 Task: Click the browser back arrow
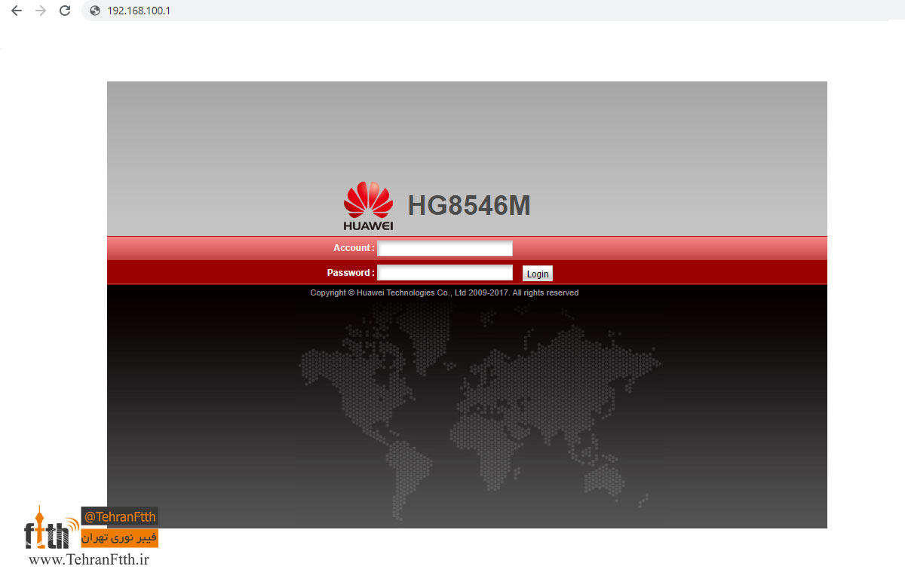[17, 11]
